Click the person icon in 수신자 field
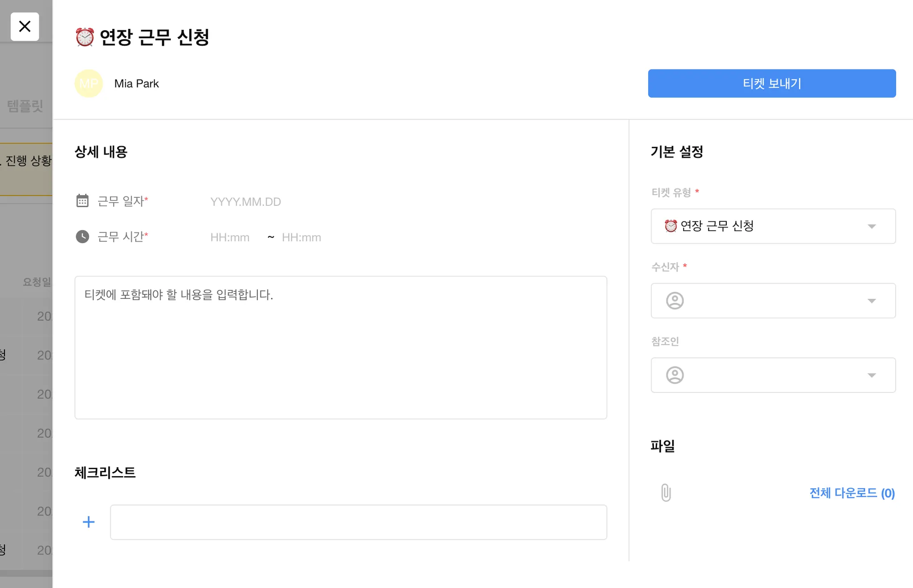This screenshot has height=588, width=913. tap(675, 301)
